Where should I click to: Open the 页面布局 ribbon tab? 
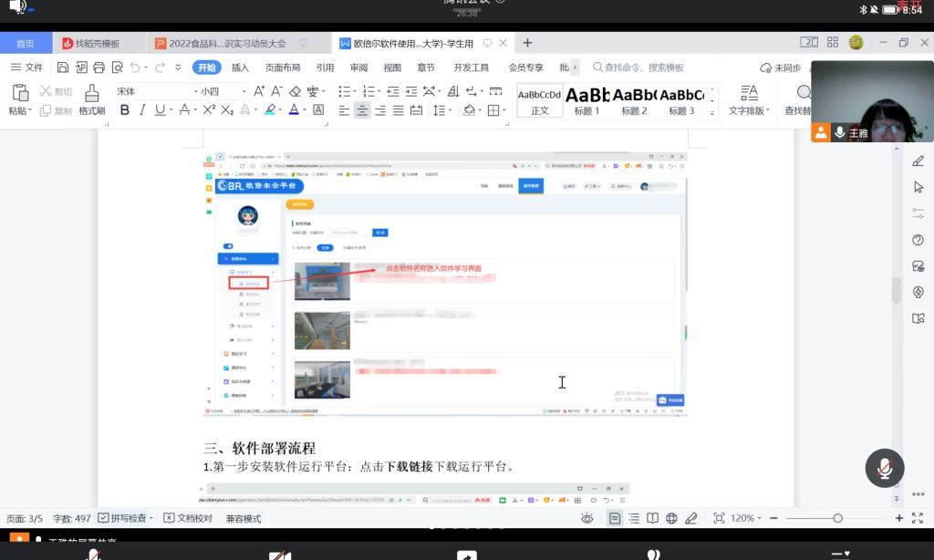click(x=283, y=67)
